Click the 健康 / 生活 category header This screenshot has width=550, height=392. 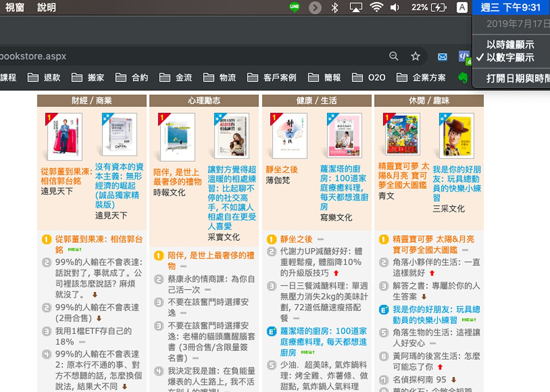click(316, 100)
